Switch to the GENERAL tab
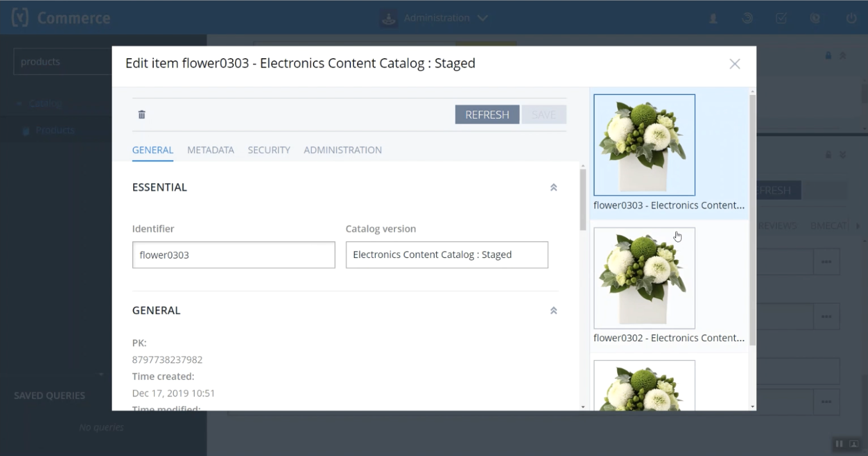868x456 pixels. (x=152, y=150)
